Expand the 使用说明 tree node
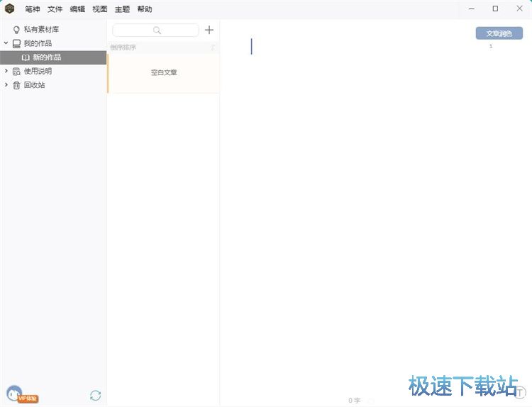The width and height of the screenshot is (532, 407). point(6,71)
